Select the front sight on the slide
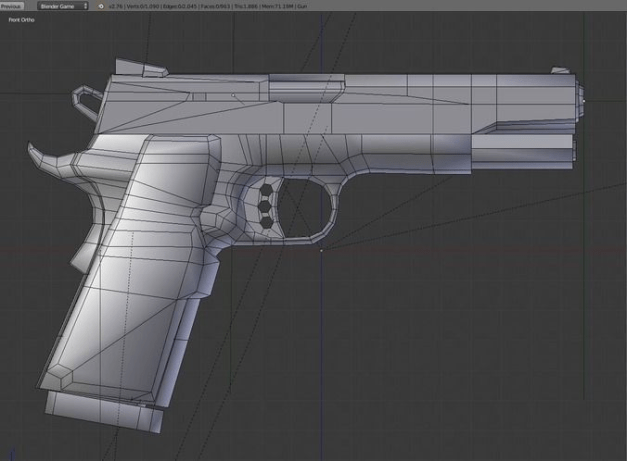Screen dimensions: 627x461 (x=560, y=71)
